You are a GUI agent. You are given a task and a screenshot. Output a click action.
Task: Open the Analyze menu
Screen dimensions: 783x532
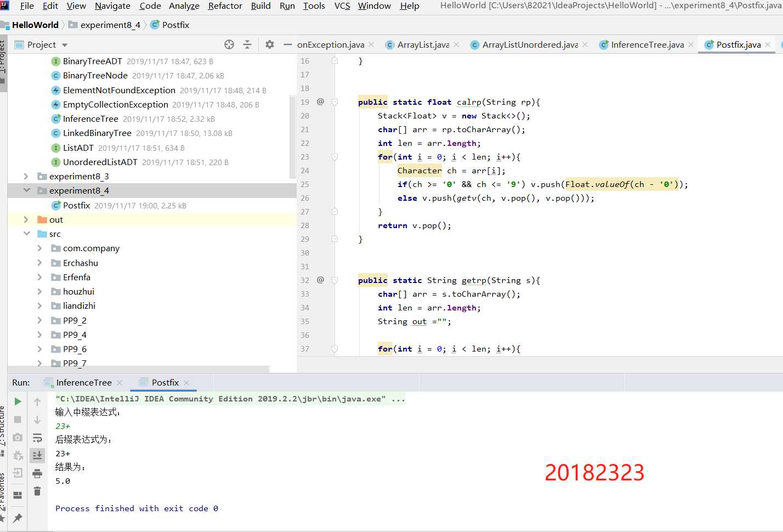(x=184, y=6)
